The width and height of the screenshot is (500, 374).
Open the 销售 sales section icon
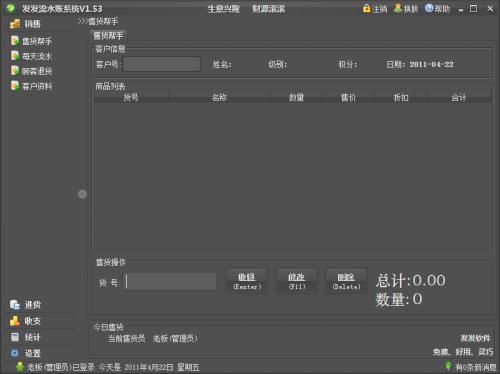(15, 24)
